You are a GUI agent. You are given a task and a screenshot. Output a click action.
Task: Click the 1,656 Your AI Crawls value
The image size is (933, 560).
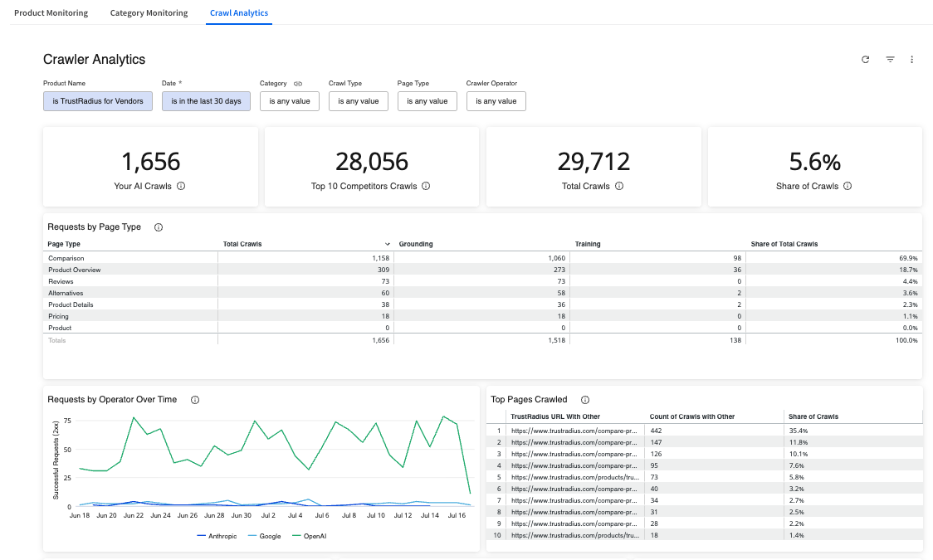coord(150,162)
